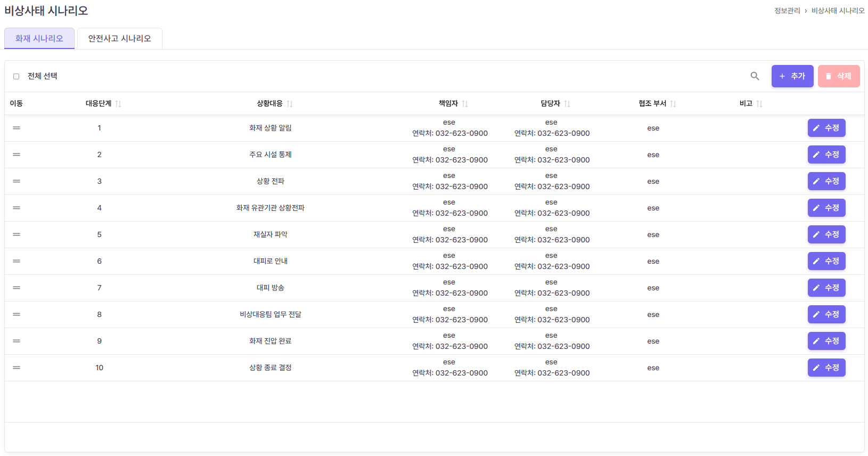Click the search magnifier icon

click(x=755, y=76)
